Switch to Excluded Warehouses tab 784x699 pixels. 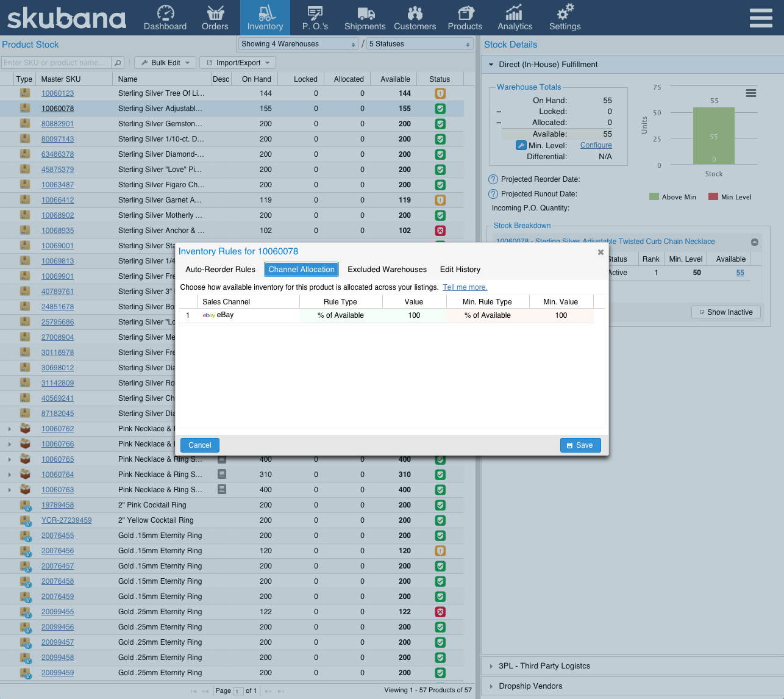pos(387,270)
